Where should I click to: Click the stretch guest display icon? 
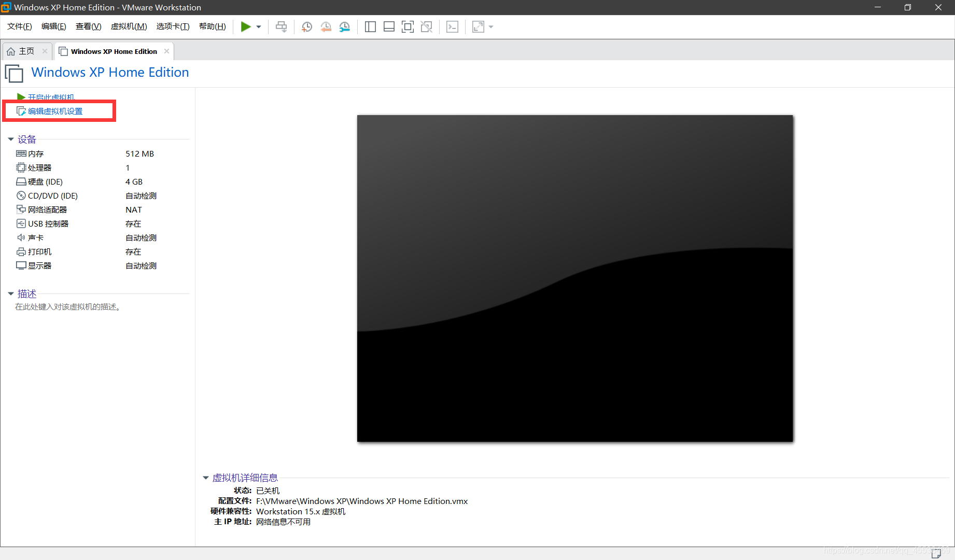tap(478, 26)
